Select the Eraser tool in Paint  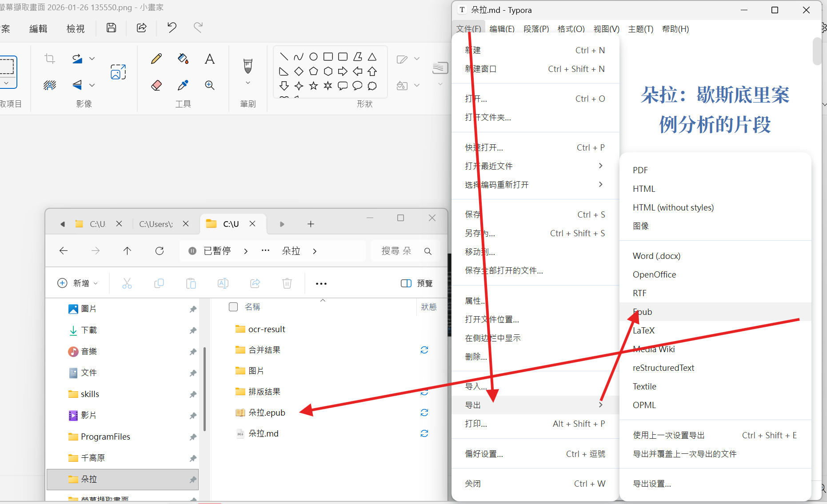point(156,85)
